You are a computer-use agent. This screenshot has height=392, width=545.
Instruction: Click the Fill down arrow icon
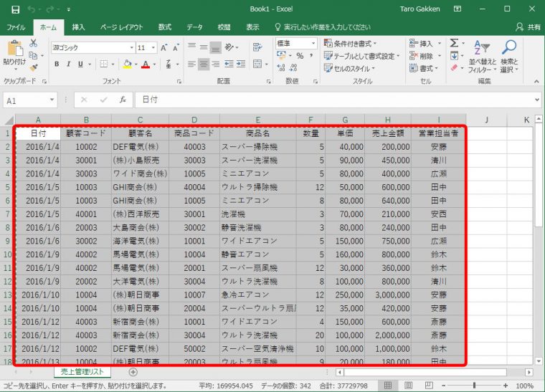(x=454, y=56)
